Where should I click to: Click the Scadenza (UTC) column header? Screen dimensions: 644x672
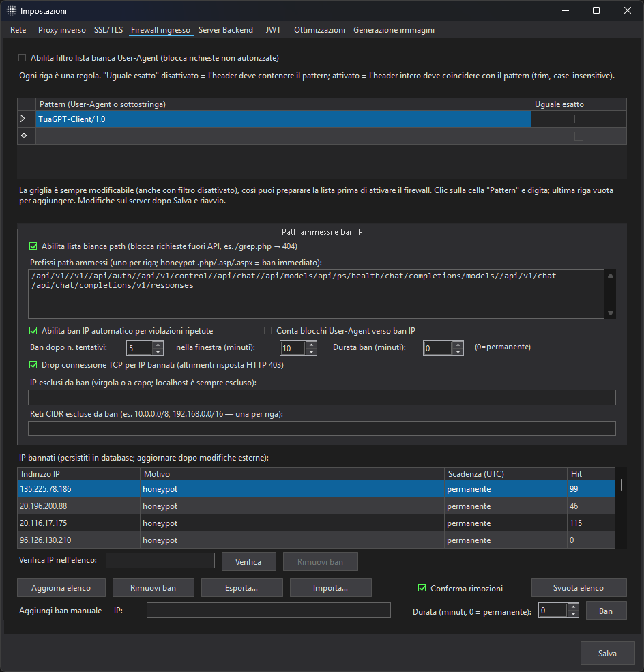pos(506,474)
